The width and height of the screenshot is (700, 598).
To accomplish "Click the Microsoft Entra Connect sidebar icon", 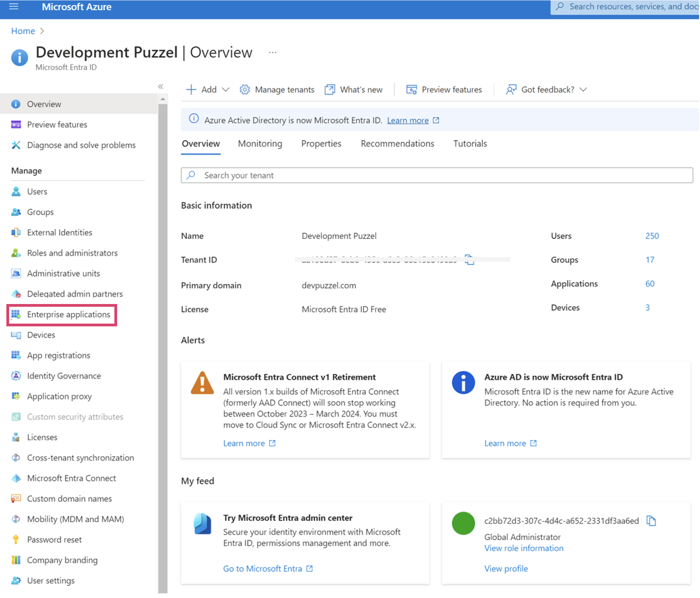I will [x=16, y=478].
